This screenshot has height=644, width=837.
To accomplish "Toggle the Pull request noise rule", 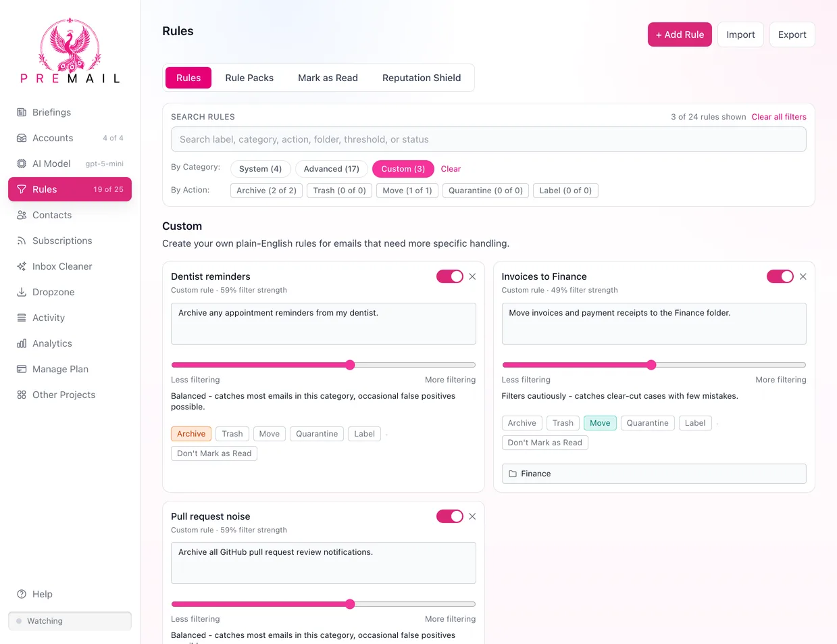I will click(x=450, y=516).
